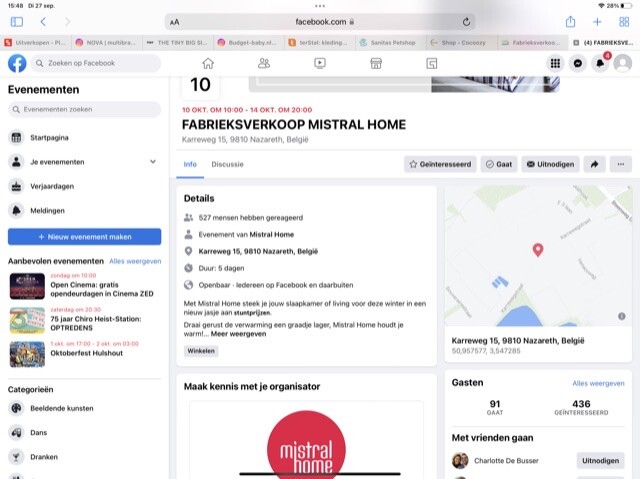Viewport: 640px width, 479px height.
Task: Switch to the Uitverkopen browser tab
Action: [35, 42]
